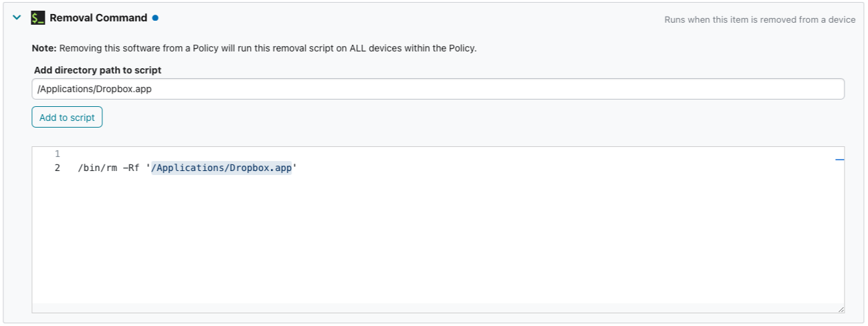Image resolution: width=868 pixels, height=326 pixels.
Task: Click the terminal icon beside Removal Command
Action: click(38, 19)
